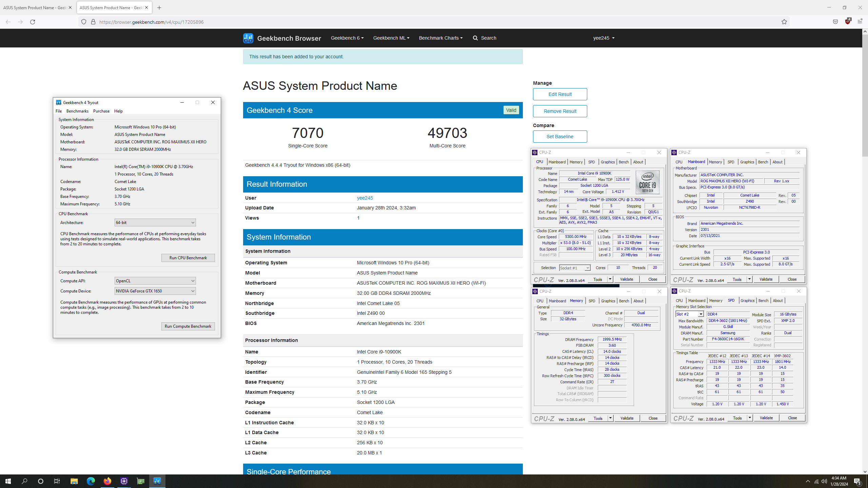Open a new browser tab with plus icon
Viewport: 868px width, 488px height.
[x=159, y=7]
